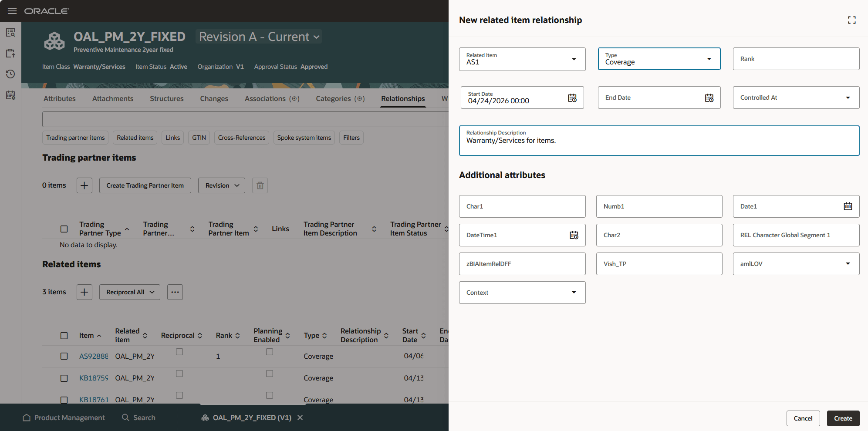The width and height of the screenshot is (868, 431).
Task: Sort the Trading Partner Item column
Action: (256, 229)
